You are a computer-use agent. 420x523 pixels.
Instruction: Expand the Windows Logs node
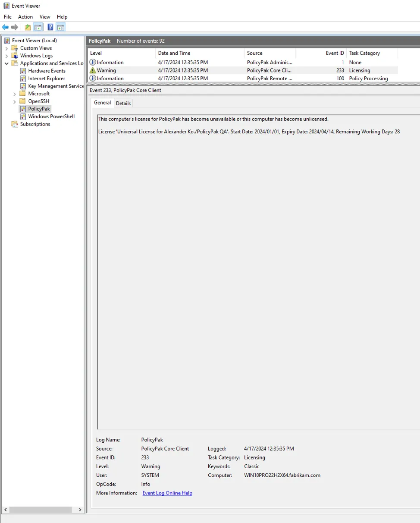pos(6,56)
